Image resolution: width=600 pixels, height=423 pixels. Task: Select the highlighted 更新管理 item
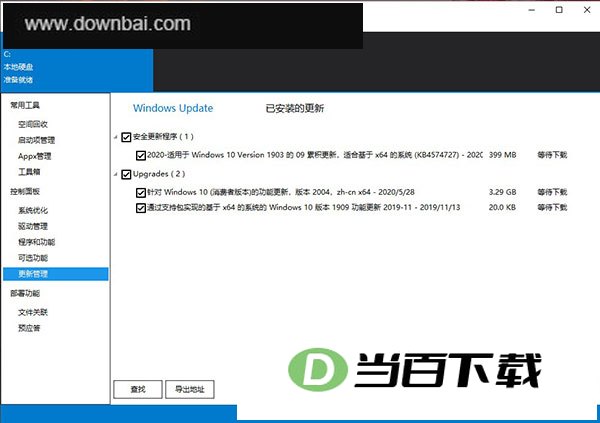coord(55,274)
